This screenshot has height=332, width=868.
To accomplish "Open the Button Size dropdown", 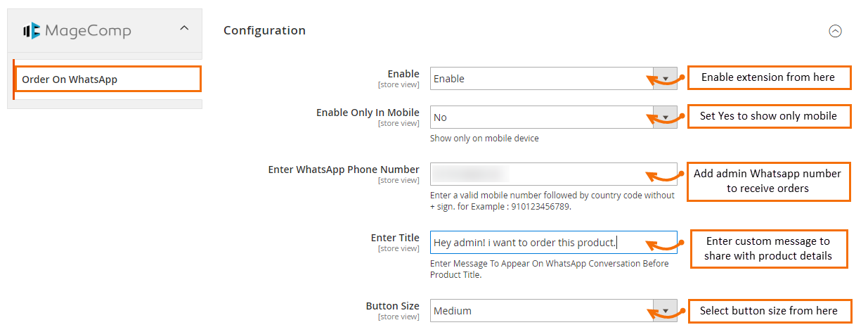I will pyautogui.click(x=541, y=311).
